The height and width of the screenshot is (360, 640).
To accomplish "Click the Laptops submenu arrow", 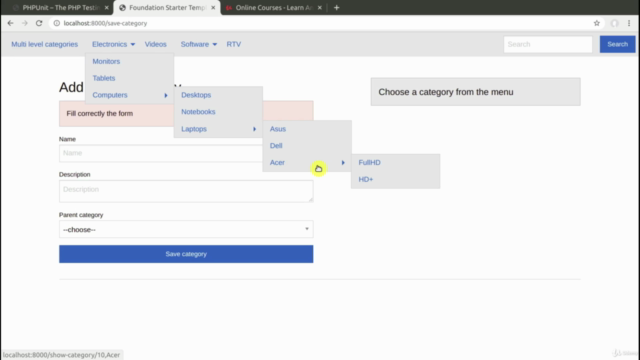I will point(254,129).
